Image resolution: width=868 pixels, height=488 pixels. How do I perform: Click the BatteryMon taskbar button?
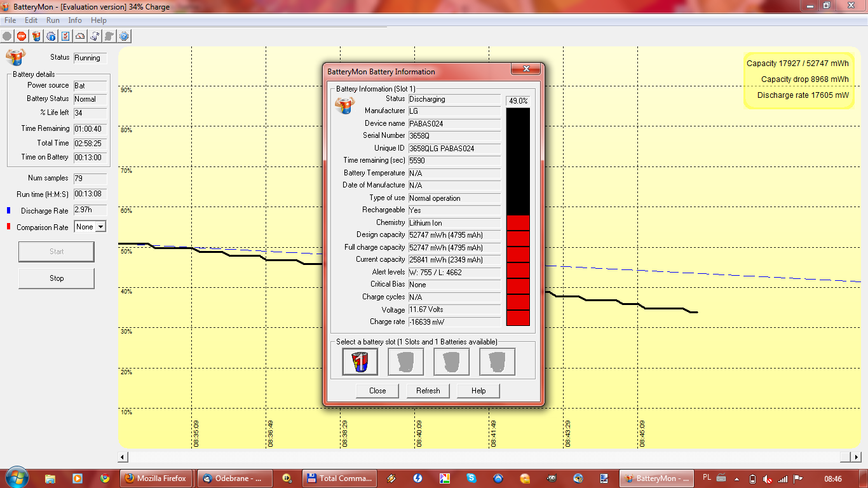point(656,478)
